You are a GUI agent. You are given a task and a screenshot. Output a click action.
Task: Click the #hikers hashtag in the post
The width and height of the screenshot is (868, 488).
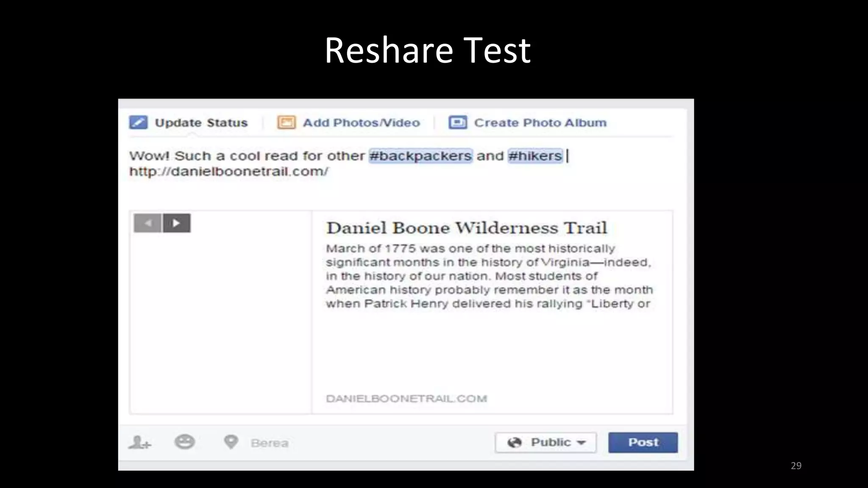pos(535,156)
